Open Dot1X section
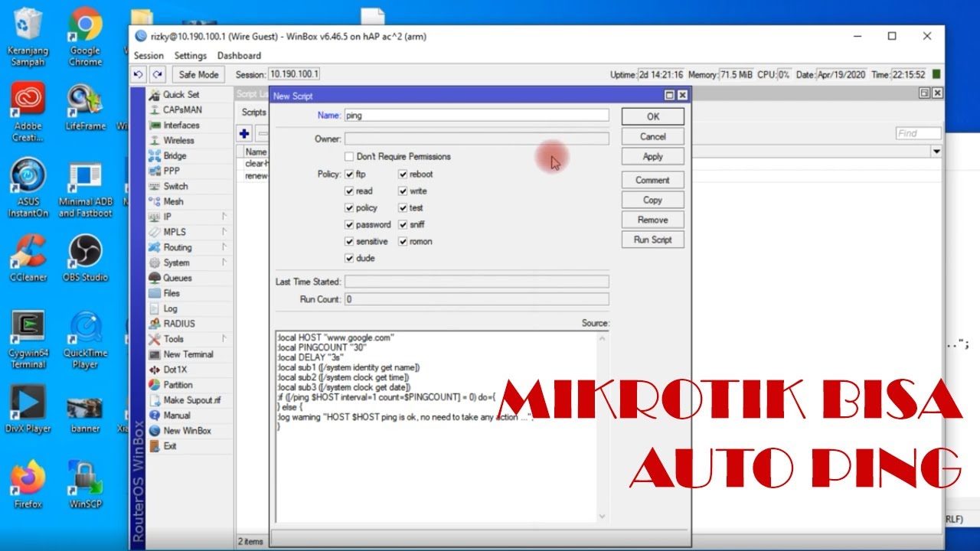The image size is (980, 551). click(x=175, y=370)
